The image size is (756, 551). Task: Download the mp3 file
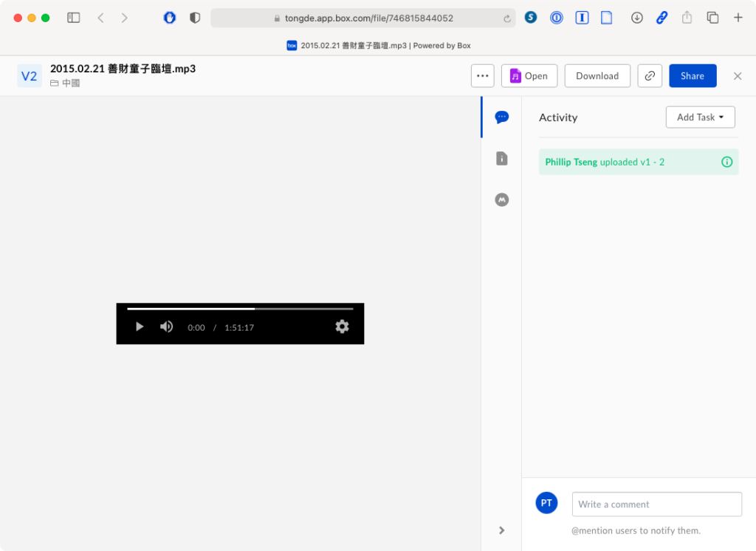point(597,76)
